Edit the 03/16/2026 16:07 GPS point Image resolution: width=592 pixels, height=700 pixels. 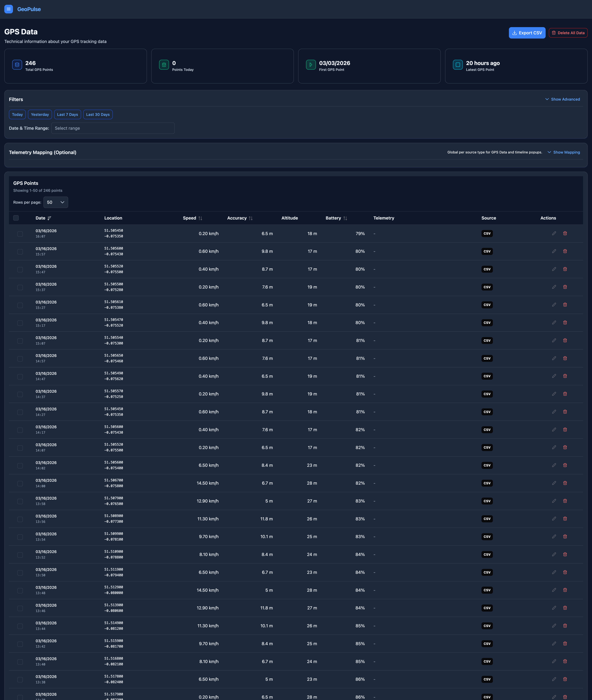554,233
